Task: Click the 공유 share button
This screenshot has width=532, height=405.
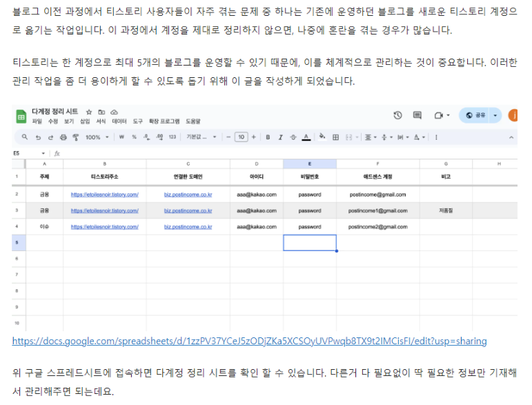Action: pos(475,115)
